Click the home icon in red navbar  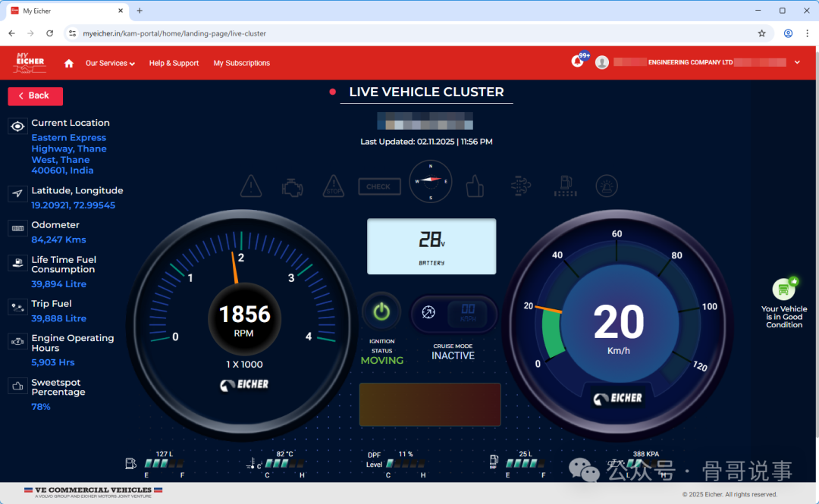point(68,63)
